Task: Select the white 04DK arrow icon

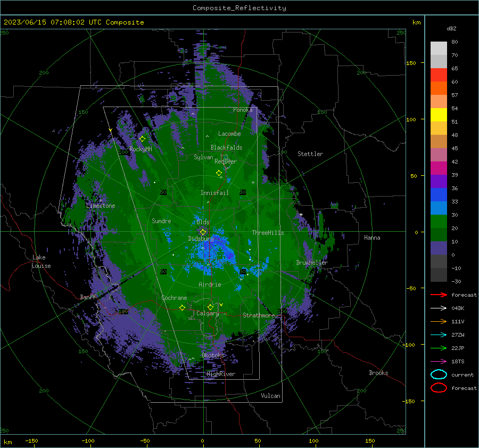Action: coord(439,308)
